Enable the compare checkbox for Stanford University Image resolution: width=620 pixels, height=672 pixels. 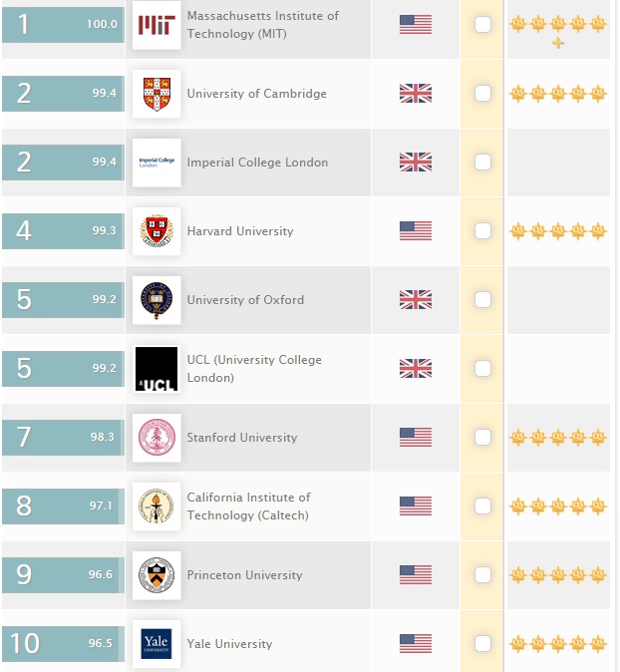[x=482, y=437]
